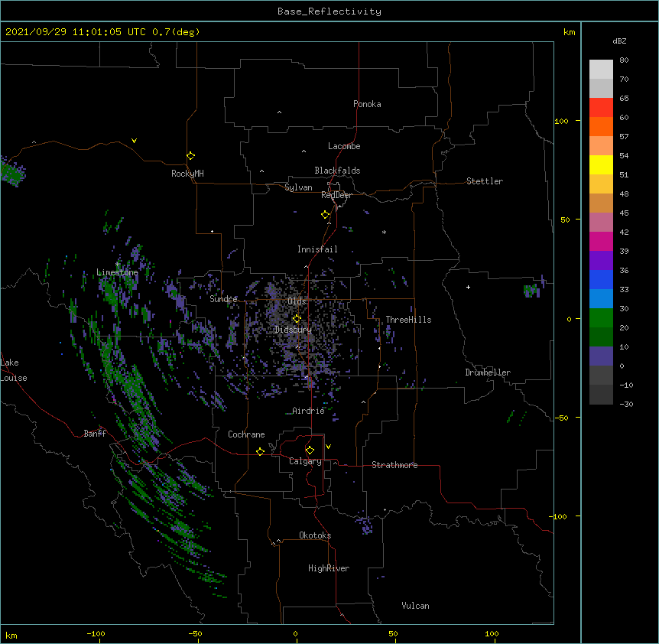Click the Innisfail city label
The height and width of the screenshot is (644, 659).
point(317,249)
